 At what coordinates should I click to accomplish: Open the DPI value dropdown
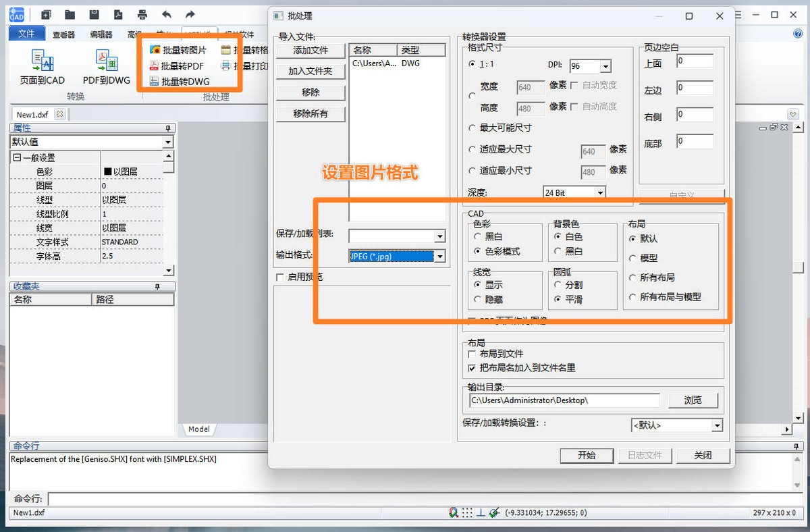[606, 65]
